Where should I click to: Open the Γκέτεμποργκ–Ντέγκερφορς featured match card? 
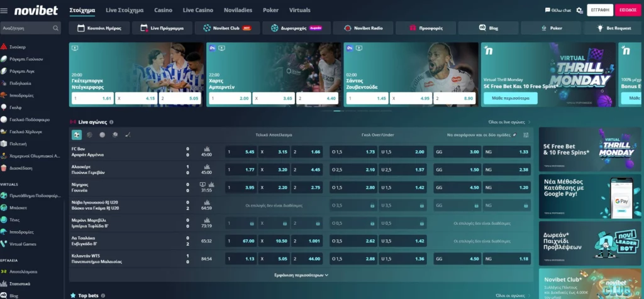[136, 74]
